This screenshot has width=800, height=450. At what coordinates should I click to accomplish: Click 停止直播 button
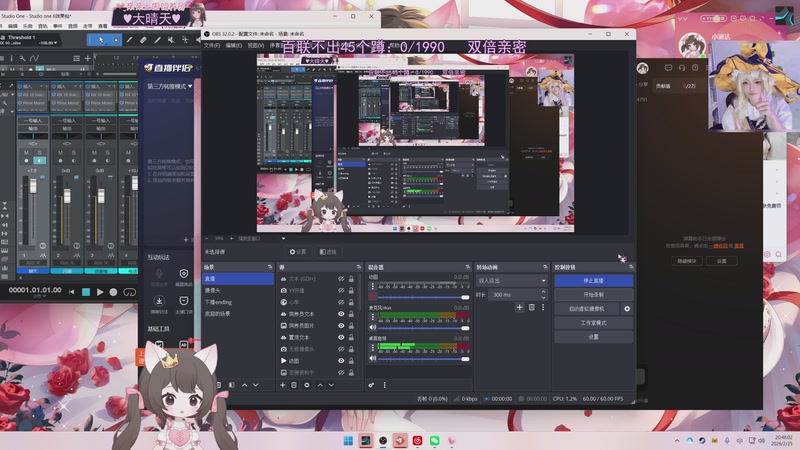pos(593,281)
